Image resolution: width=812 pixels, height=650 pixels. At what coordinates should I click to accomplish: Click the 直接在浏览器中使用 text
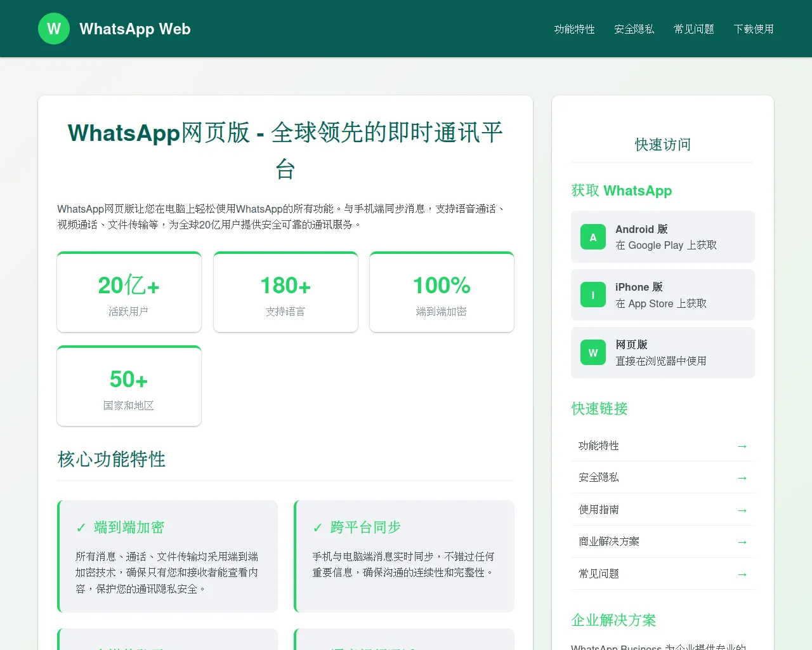[x=661, y=361]
